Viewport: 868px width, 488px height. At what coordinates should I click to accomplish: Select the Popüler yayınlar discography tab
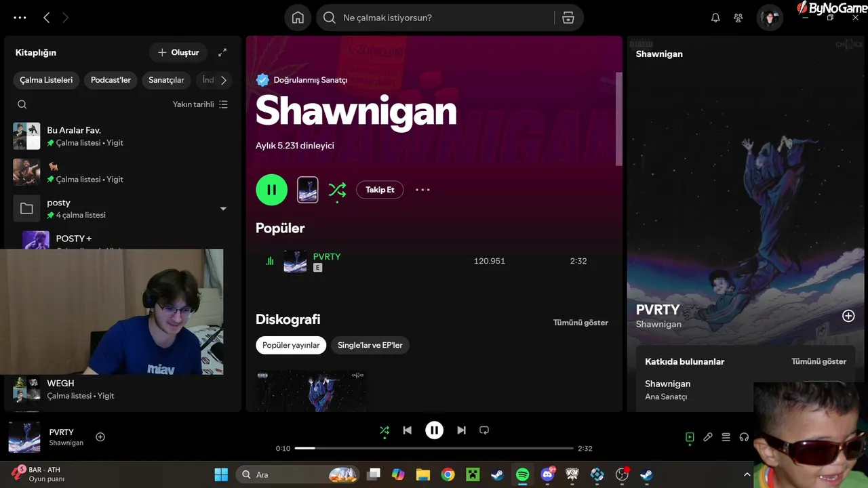[x=291, y=345]
